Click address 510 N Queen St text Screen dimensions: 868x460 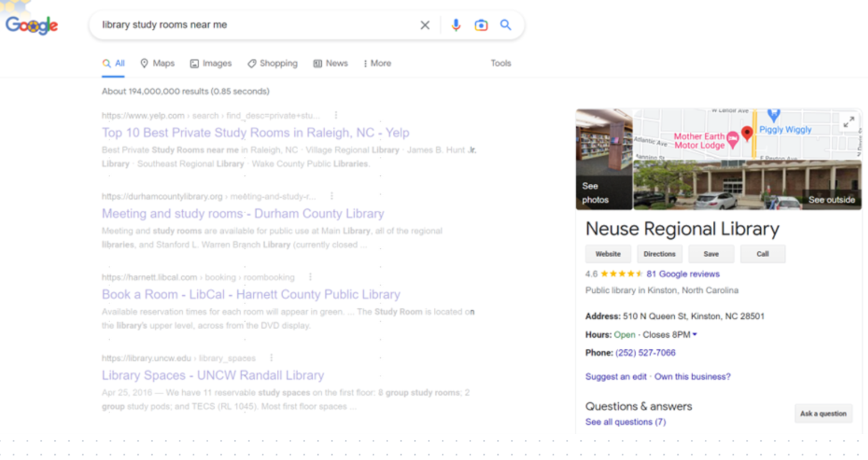point(694,316)
